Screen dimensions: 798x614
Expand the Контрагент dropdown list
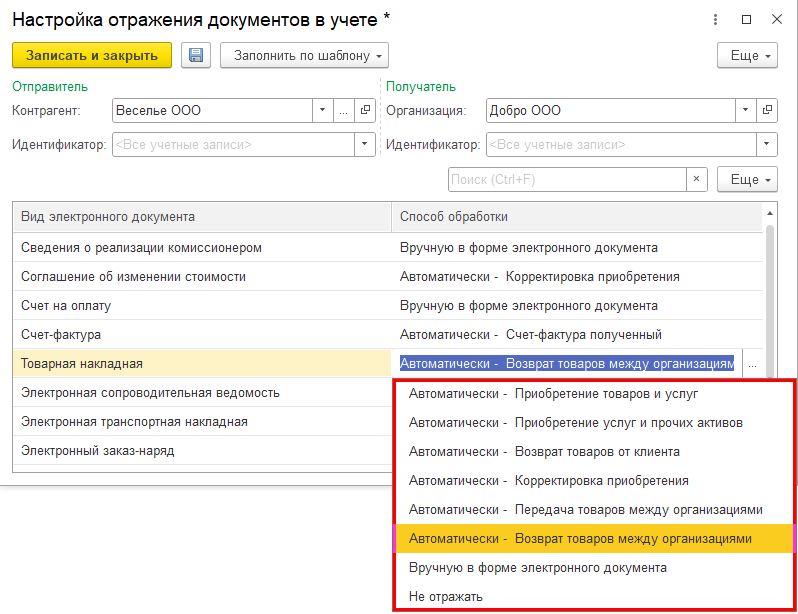322,110
